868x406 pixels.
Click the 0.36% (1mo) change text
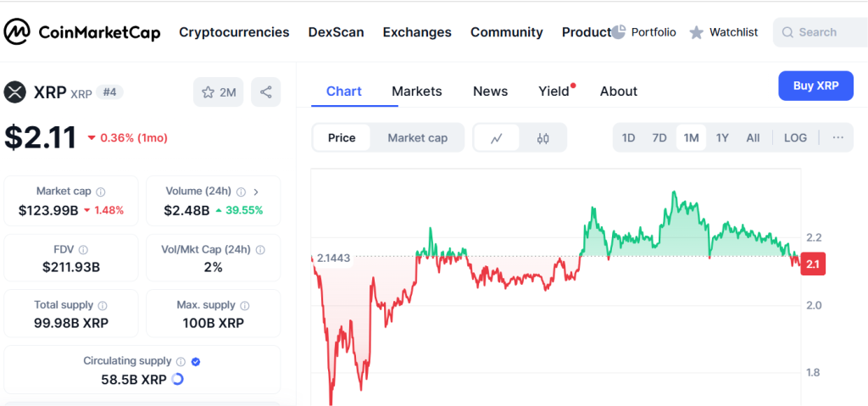point(133,138)
